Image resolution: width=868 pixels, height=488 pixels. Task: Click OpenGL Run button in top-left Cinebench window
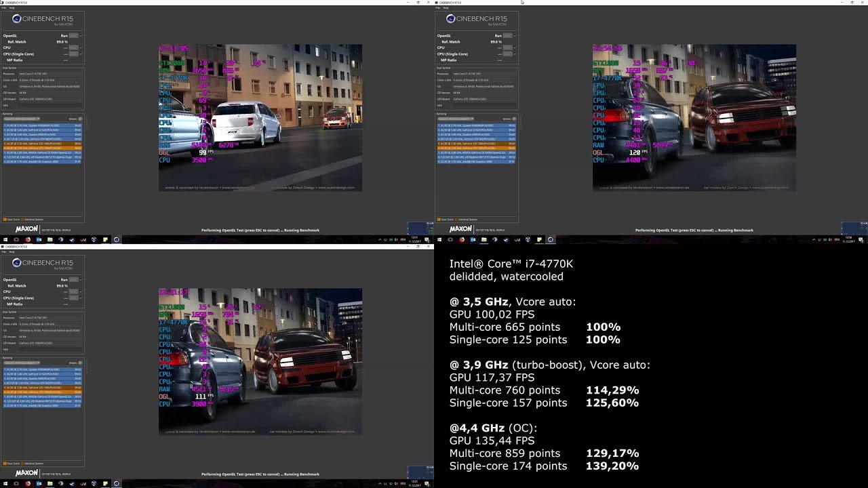[x=73, y=35]
